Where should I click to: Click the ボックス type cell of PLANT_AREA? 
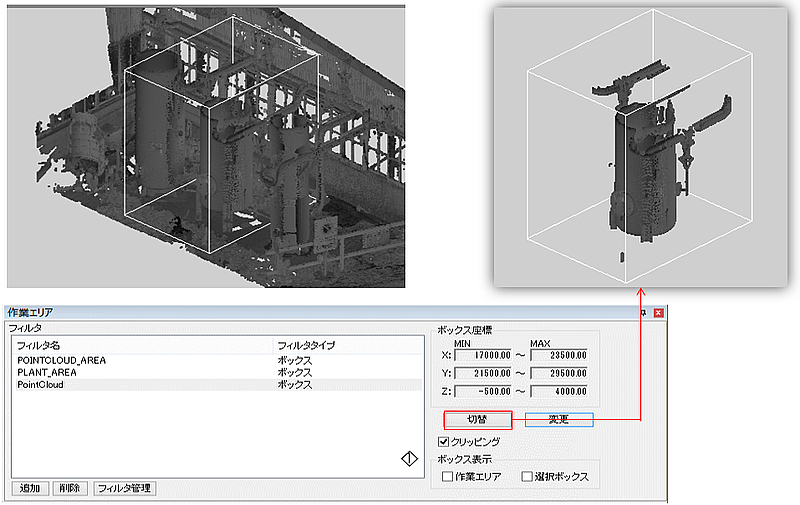tap(294, 373)
